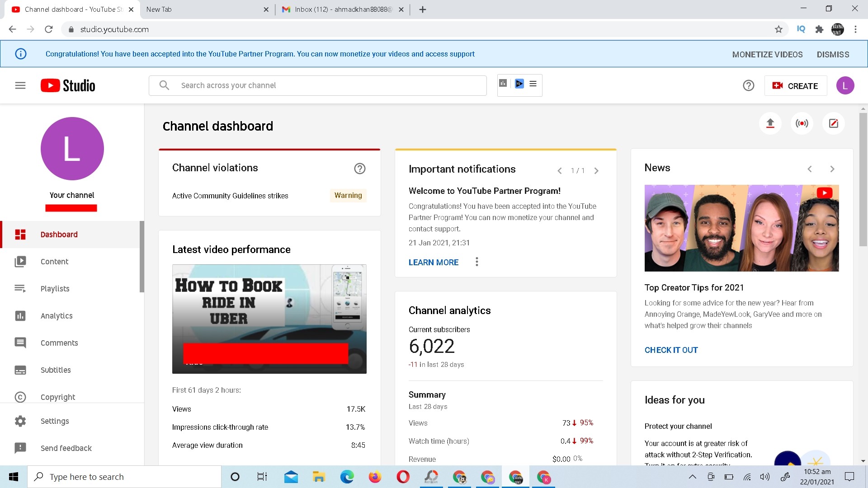Image resolution: width=868 pixels, height=488 pixels.
Task: Open the Top Creator Tips news thumbnail
Action: click(x=741, y=228)
